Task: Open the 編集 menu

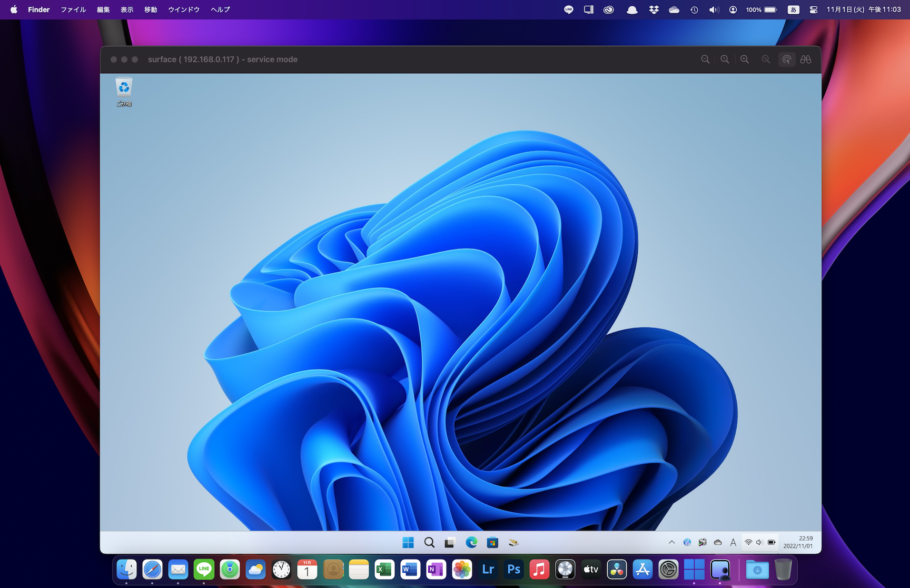Action: point(103,9)
